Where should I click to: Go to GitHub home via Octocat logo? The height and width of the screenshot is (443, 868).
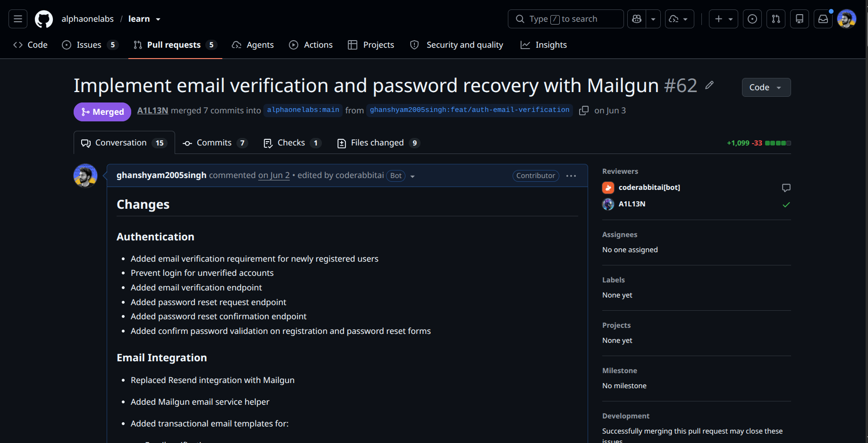point(44,19)
